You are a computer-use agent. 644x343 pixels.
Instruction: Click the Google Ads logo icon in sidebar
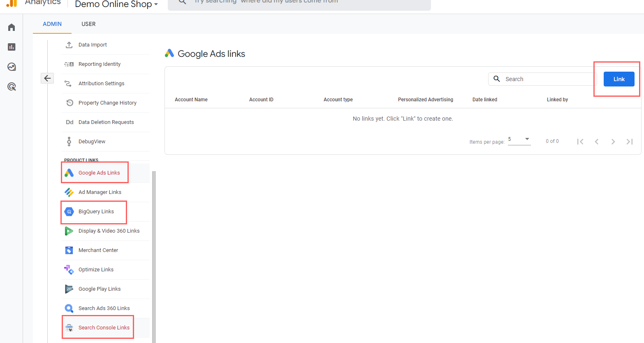69,173
